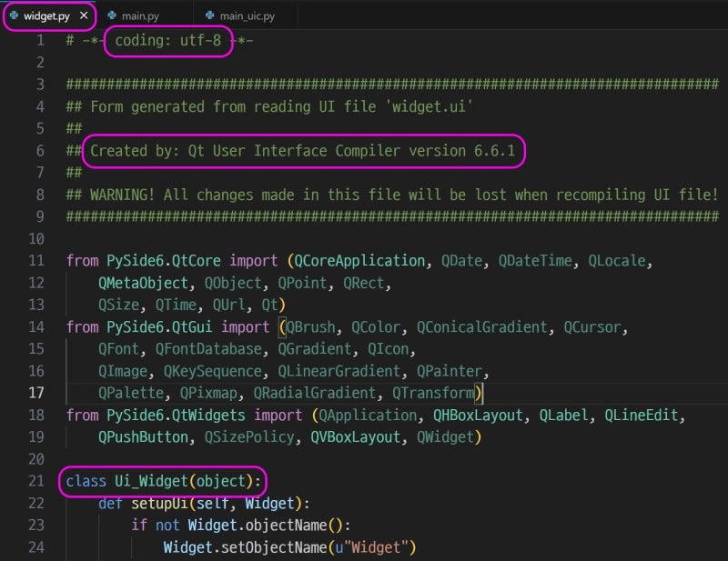Click line number 1 in the gutter

[x=42, y=41]
